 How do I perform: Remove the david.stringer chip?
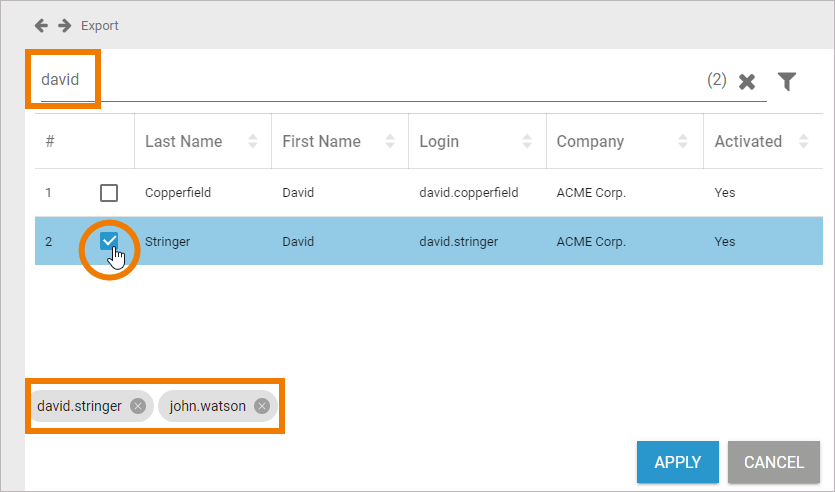pos(138,406)
